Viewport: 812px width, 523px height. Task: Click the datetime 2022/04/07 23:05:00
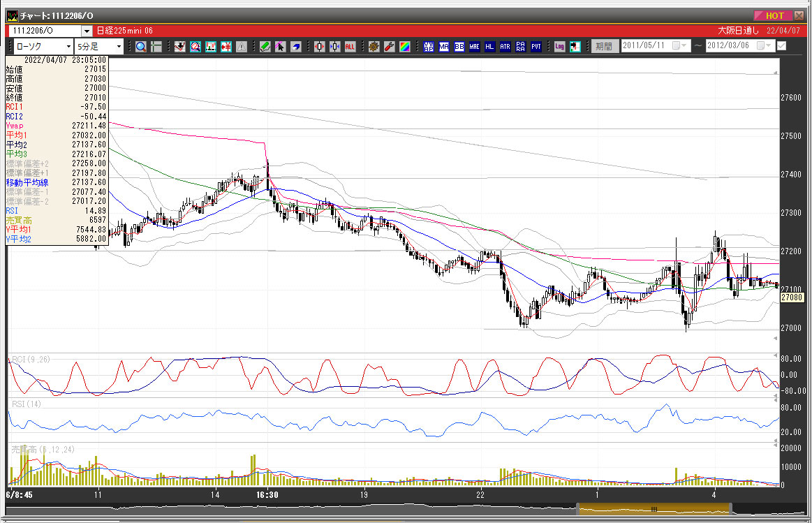coord(65,60)
